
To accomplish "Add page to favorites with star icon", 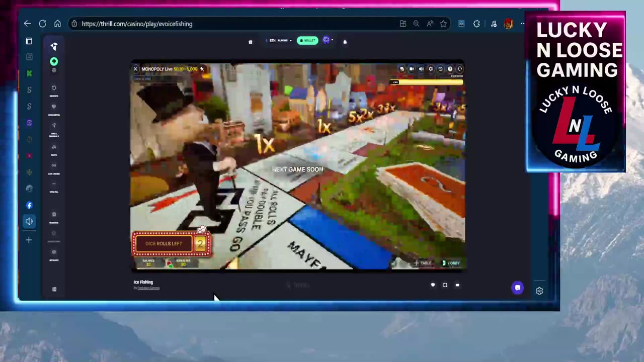I will click(x=443, y=24).
